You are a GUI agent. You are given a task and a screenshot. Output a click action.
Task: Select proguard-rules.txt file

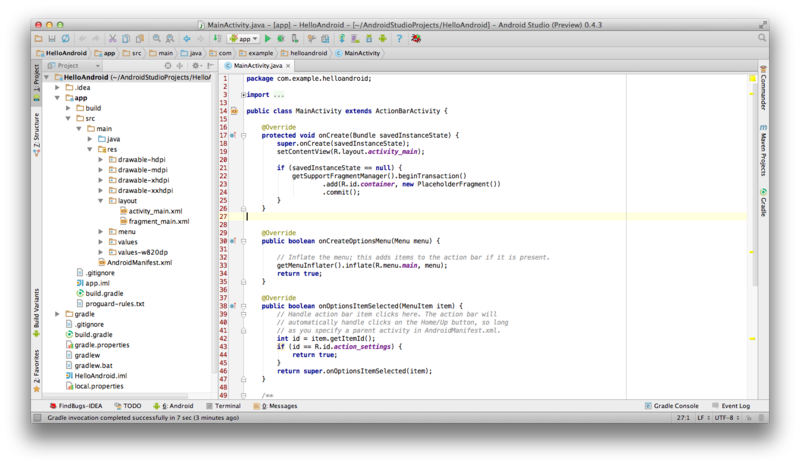(x=110, y=304)
